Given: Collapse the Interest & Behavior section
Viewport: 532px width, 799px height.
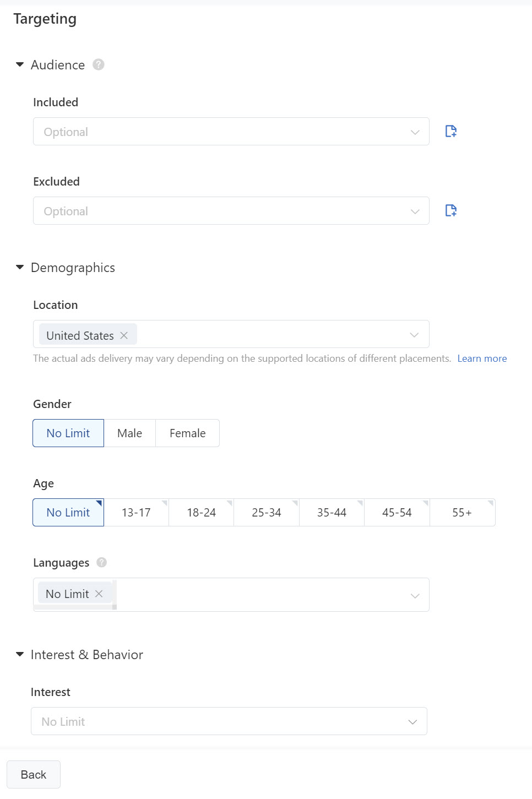Looking at the screenshot, I should [20, 655].
